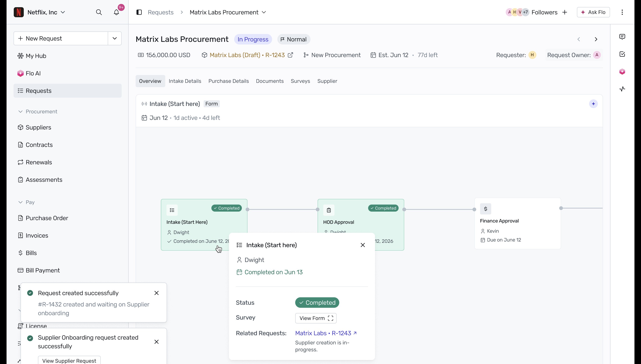Open Assessments in the sidebar
641x364 pixels.
coord(68,180)
